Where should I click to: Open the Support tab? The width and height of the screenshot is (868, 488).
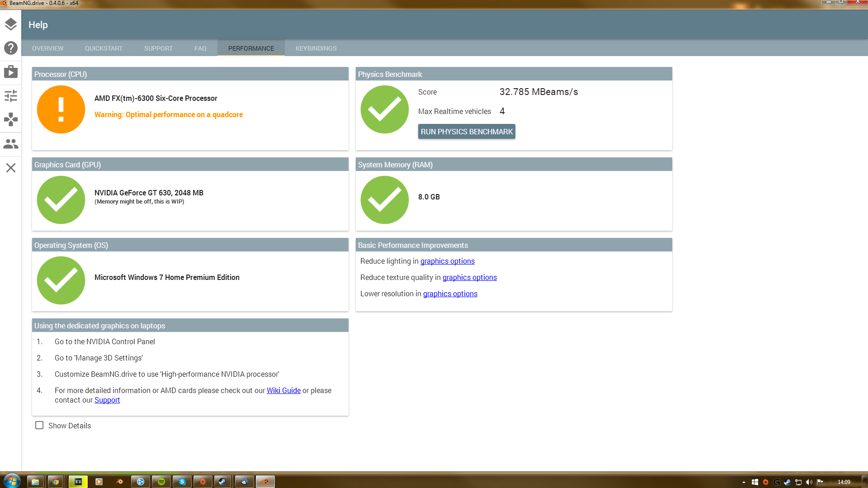point(158,48)
